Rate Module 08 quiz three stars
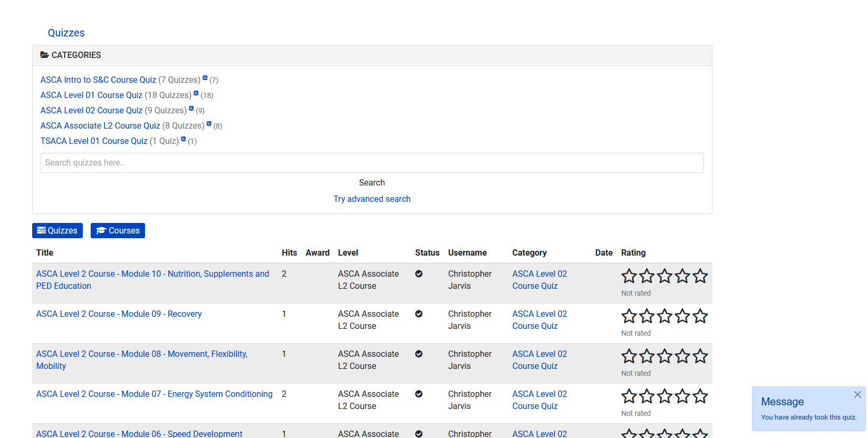The width and height of the screenshot is (868, 438). click(664, 356)
